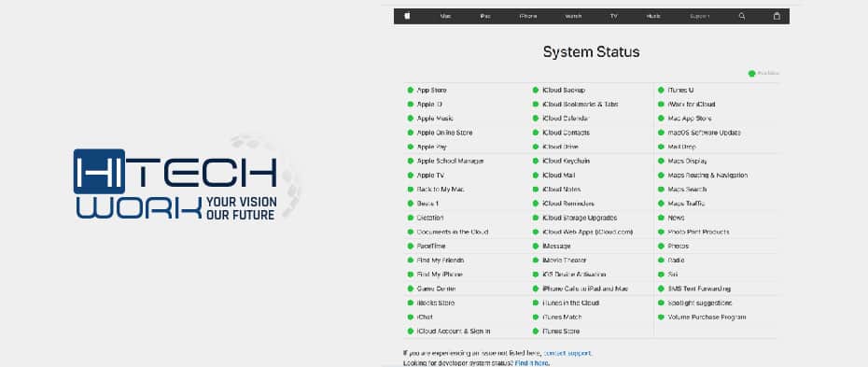The height and width of the screenshot is (367, 868).
Task: Click the iTunes Match status entry
Action: pos(556,318)
